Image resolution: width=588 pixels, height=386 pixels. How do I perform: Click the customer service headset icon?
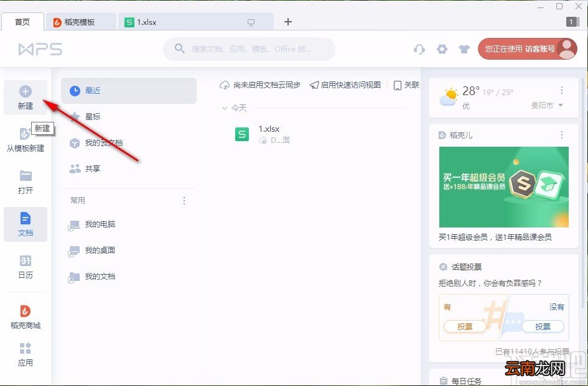(x=419, y=49)
